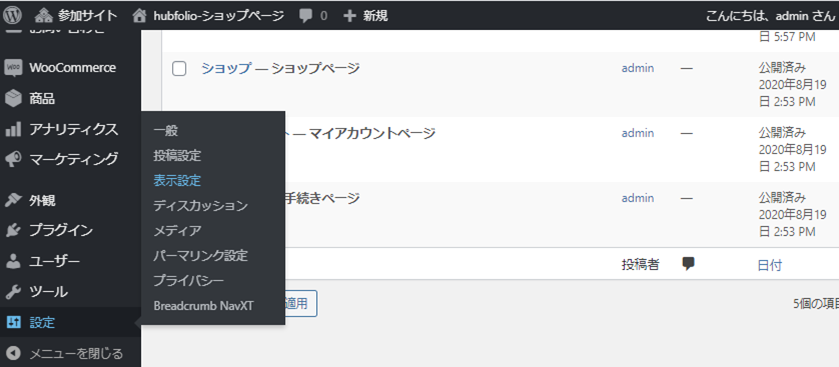Click 参加サイト in the admin bar
This screenshot has width=839, height=367.
point(87,16)
